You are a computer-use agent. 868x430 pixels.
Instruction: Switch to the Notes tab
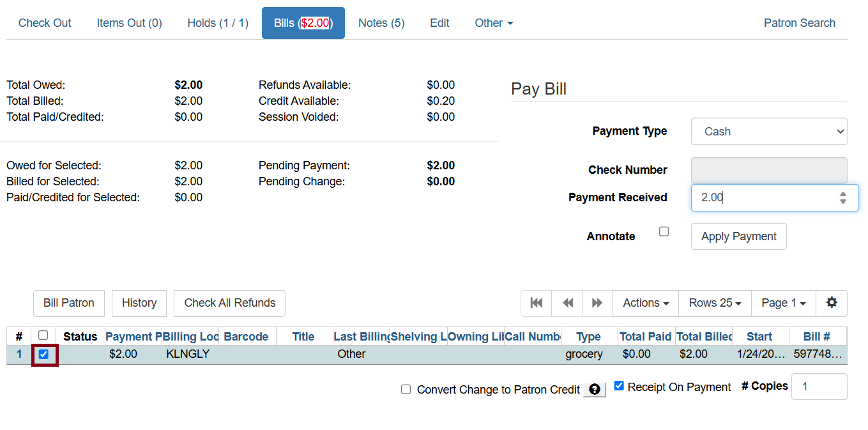(x=381, y=22)
